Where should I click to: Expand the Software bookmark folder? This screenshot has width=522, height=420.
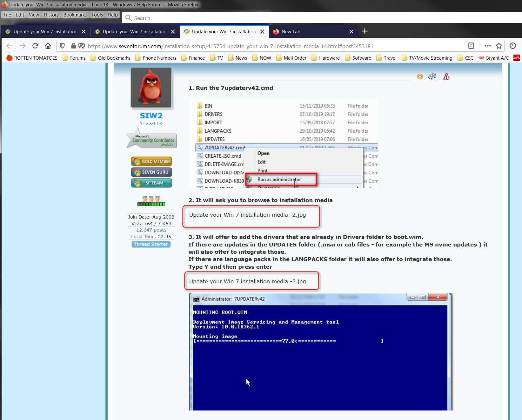[358, 58]
